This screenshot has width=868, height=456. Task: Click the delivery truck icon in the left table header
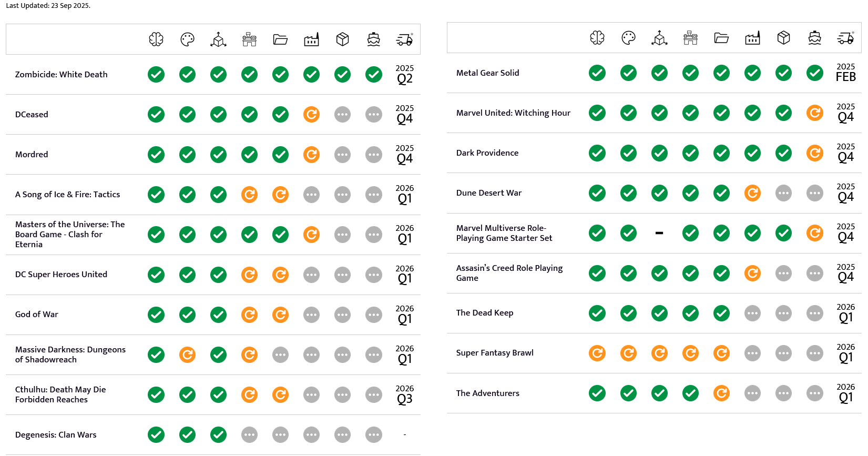[404, 39]
